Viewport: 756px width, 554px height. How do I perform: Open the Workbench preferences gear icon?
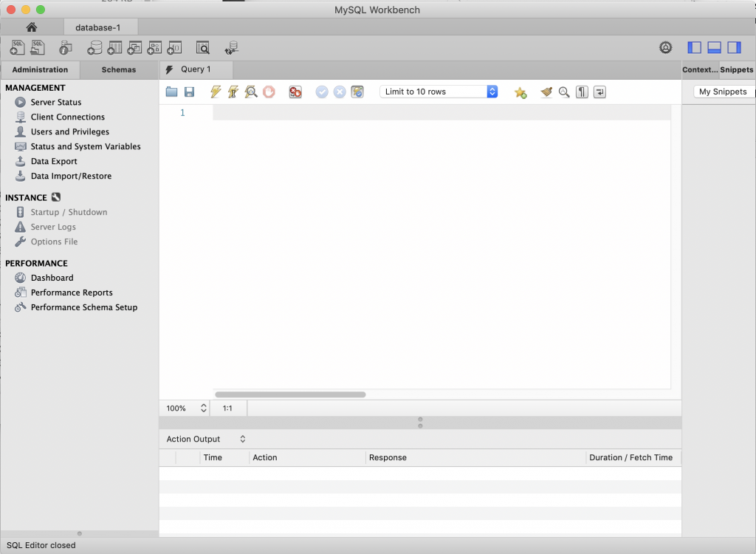pos(665,47)
